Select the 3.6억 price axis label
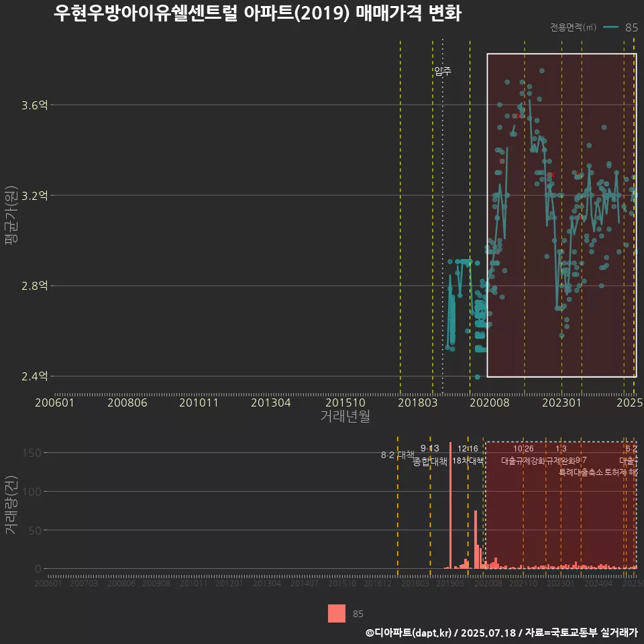 34,105
